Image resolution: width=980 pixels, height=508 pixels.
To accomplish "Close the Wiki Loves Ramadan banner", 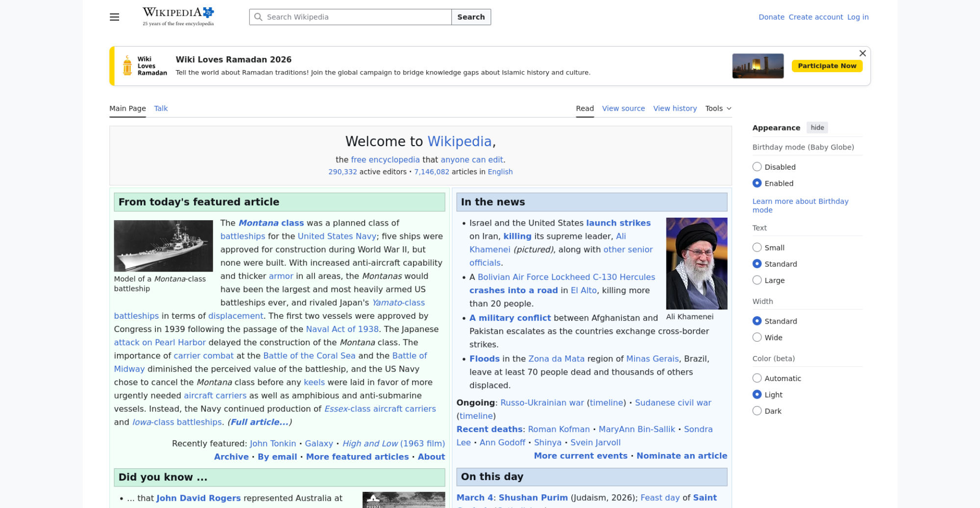I will pyautogui.click(x=862, y=53).
